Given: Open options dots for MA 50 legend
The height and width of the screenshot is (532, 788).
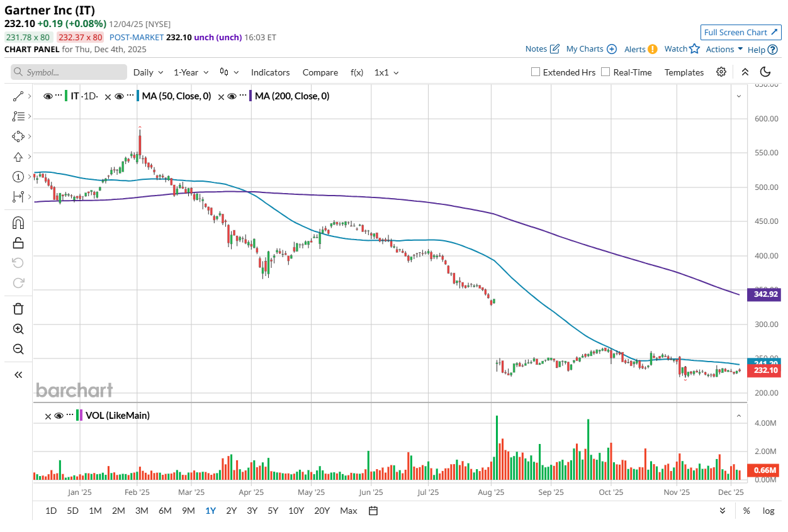Looking at the screenshot, I should [x=130, y=96].
